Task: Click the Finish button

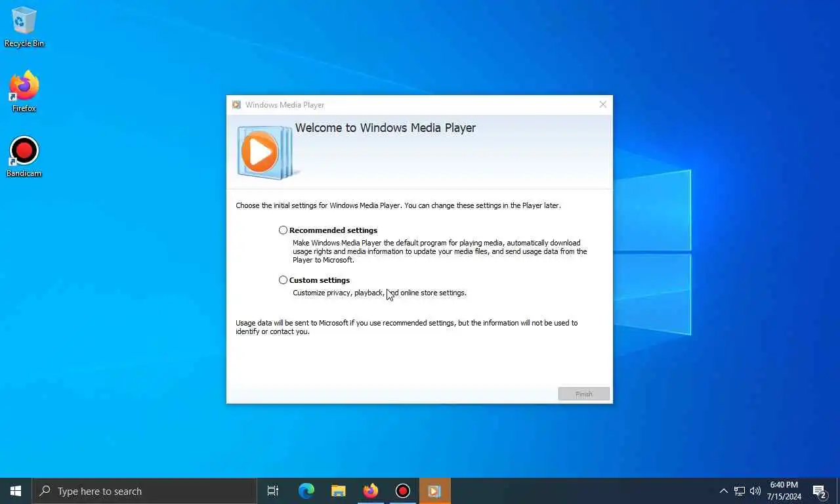Action: (584, 394)
